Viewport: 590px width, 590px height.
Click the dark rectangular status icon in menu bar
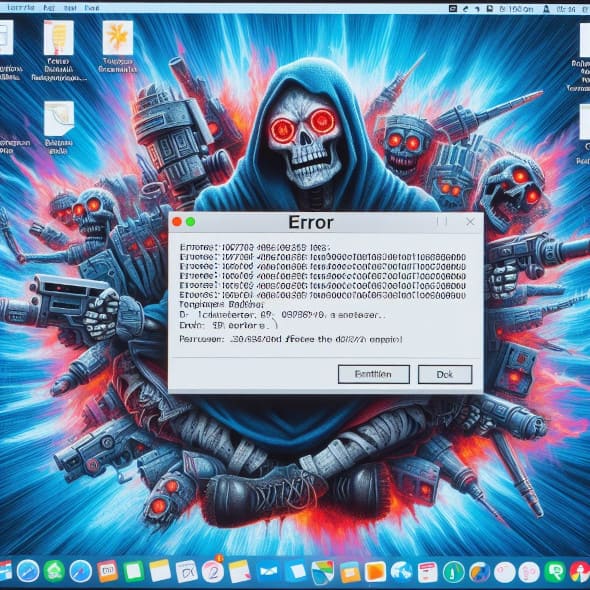coord(453,8)
